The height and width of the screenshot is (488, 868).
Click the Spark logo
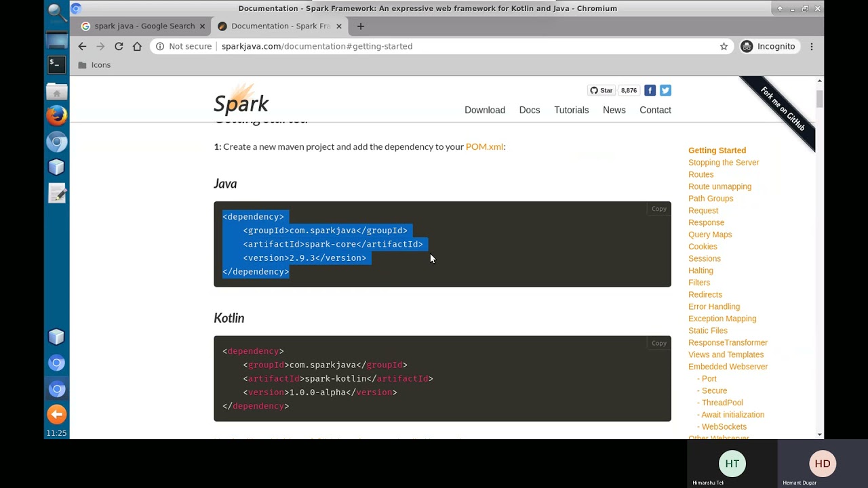pos(241,99)
